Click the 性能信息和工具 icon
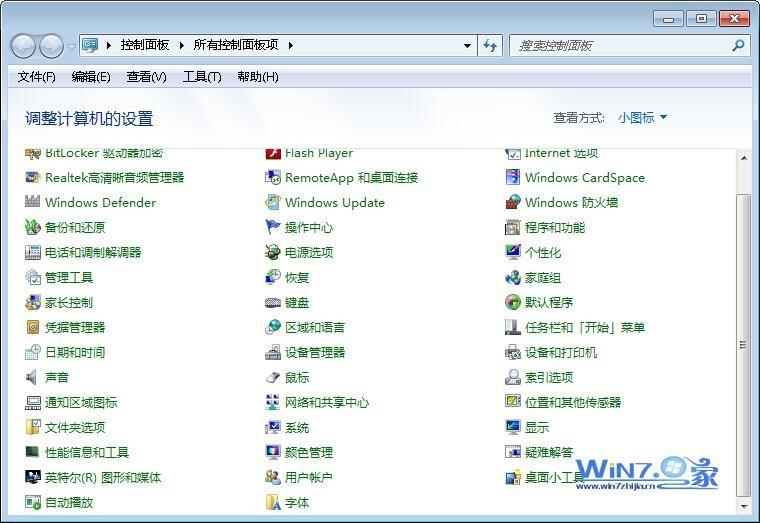This screenshot has height=523, width=760. point(32,452)
